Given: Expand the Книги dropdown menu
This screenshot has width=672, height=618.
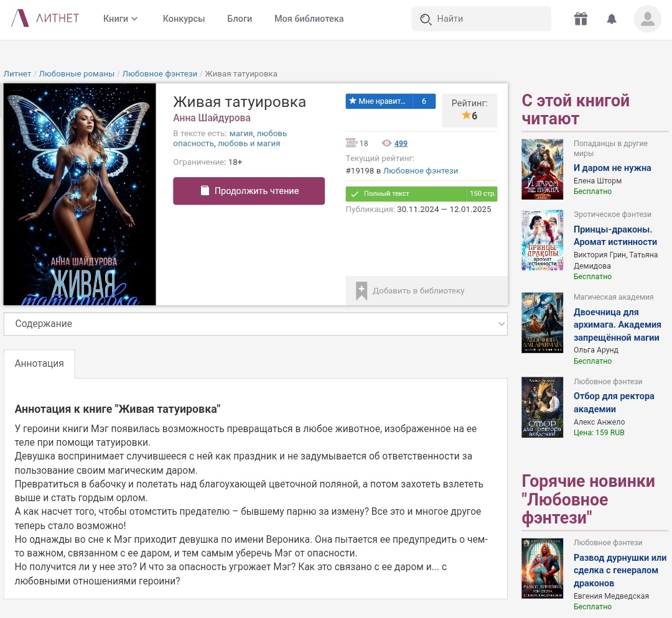Looking at the screenshot, I should pos(121,19).
